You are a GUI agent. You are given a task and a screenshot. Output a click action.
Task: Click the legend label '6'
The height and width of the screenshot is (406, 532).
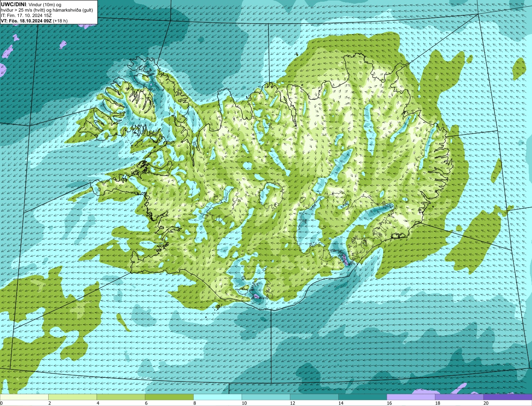coord(146,403)
